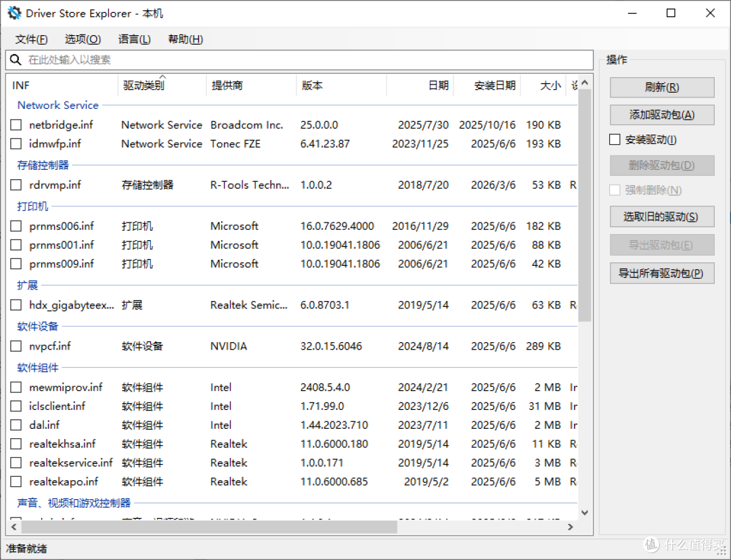The width and height of the screenshot is (731, 560).
Task: Sort by 安装日期 column header
Action: [x=487, y=85]
